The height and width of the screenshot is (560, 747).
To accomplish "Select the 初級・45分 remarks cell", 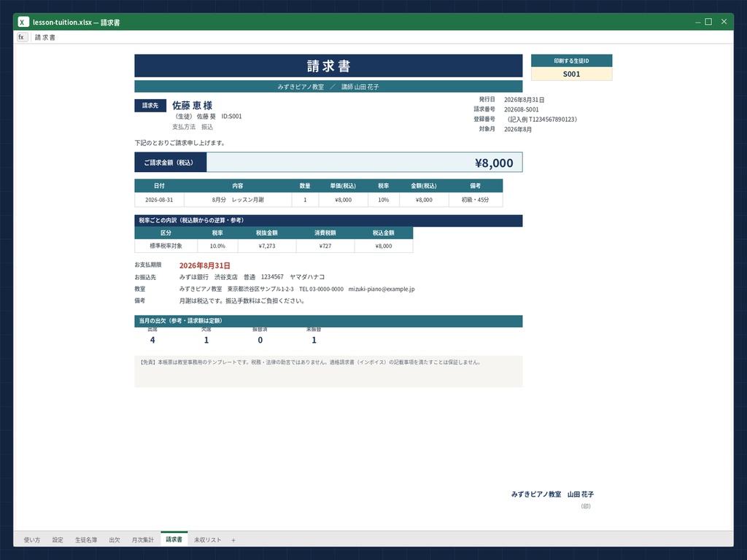I will (476, 200).
